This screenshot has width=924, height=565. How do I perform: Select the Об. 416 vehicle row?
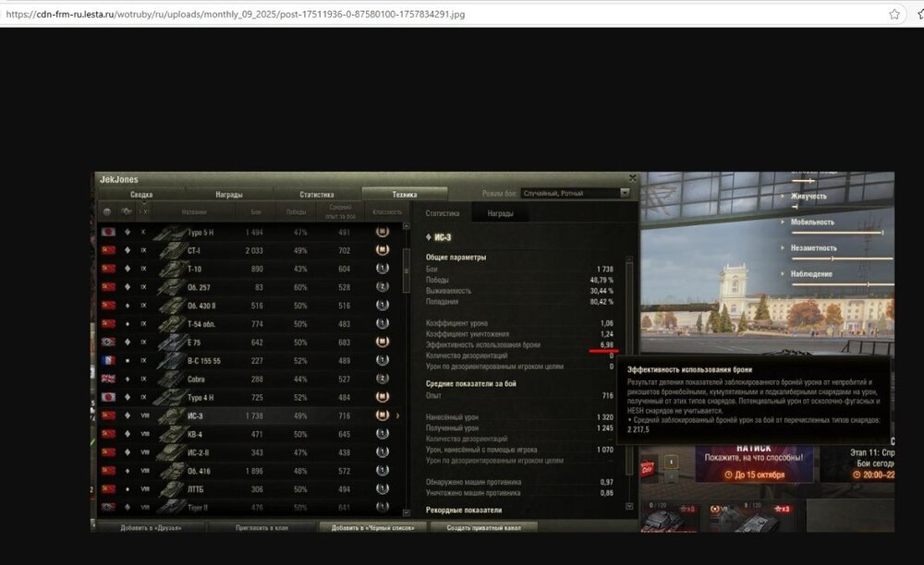249,470
